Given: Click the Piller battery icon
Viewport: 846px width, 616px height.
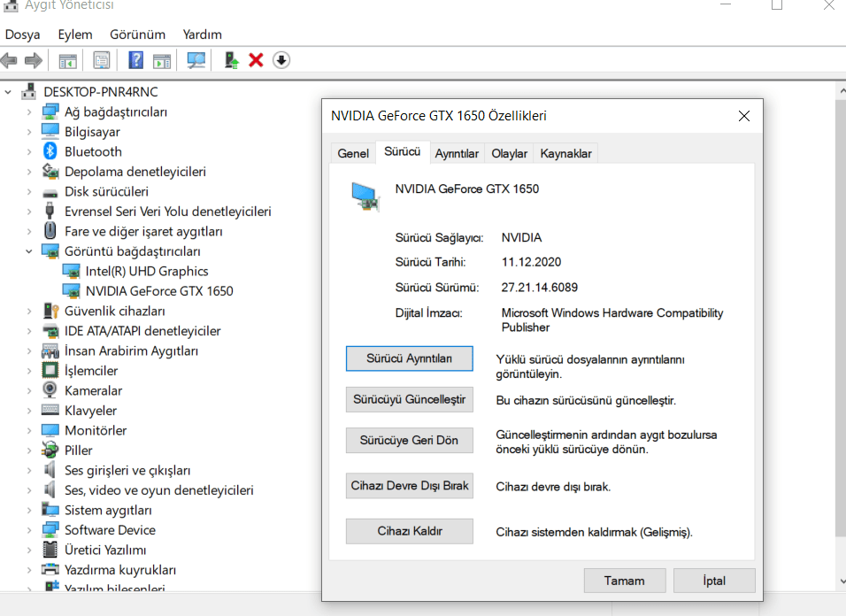Looking at the screenshot, I should tap(50, 450).
